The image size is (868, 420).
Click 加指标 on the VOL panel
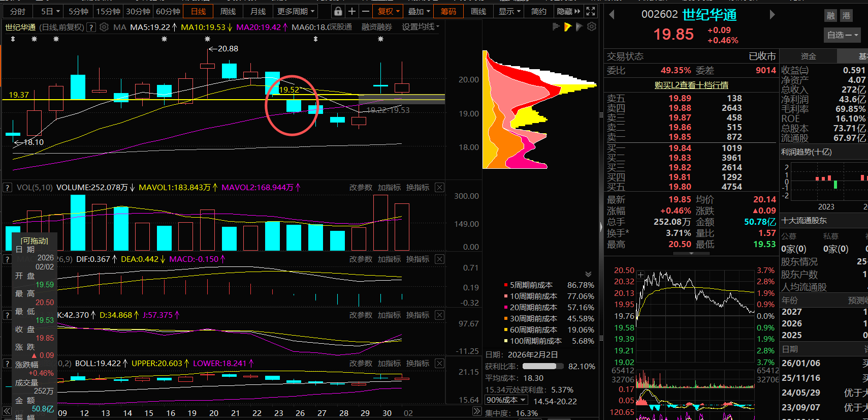tap(389, 188)
